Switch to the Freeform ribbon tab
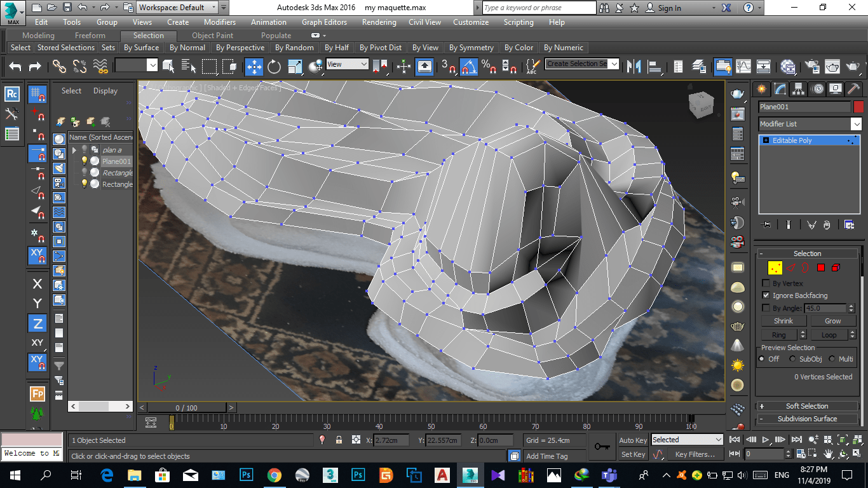 tap(90, 36)
